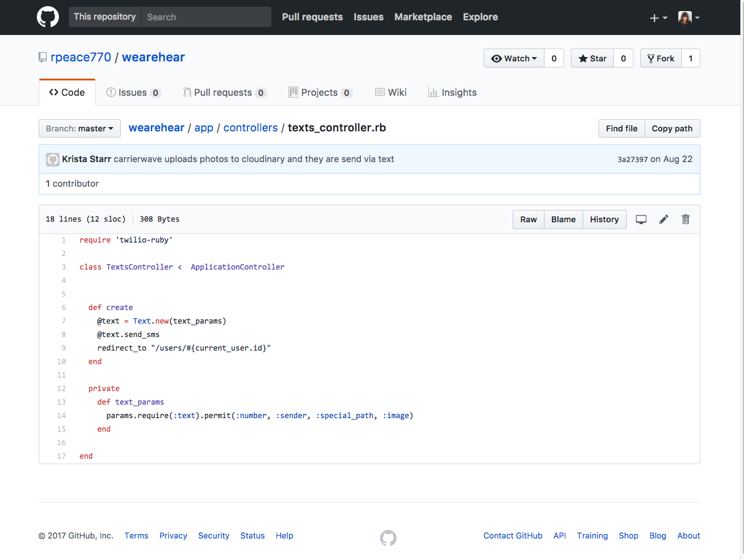The height and width of the screenshot is (560, 744).
Task: Select Marketplace in the top navigation
Action: coord(423,17)
